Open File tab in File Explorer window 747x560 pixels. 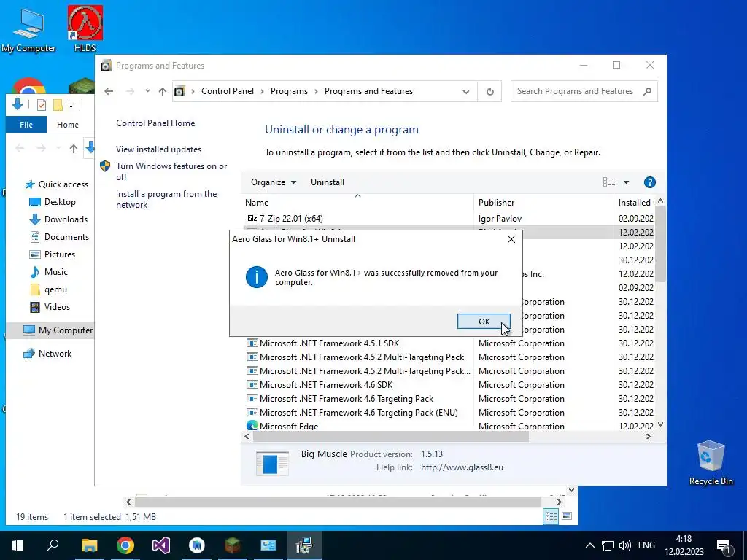pyautogui.click(x=26, y=124)
